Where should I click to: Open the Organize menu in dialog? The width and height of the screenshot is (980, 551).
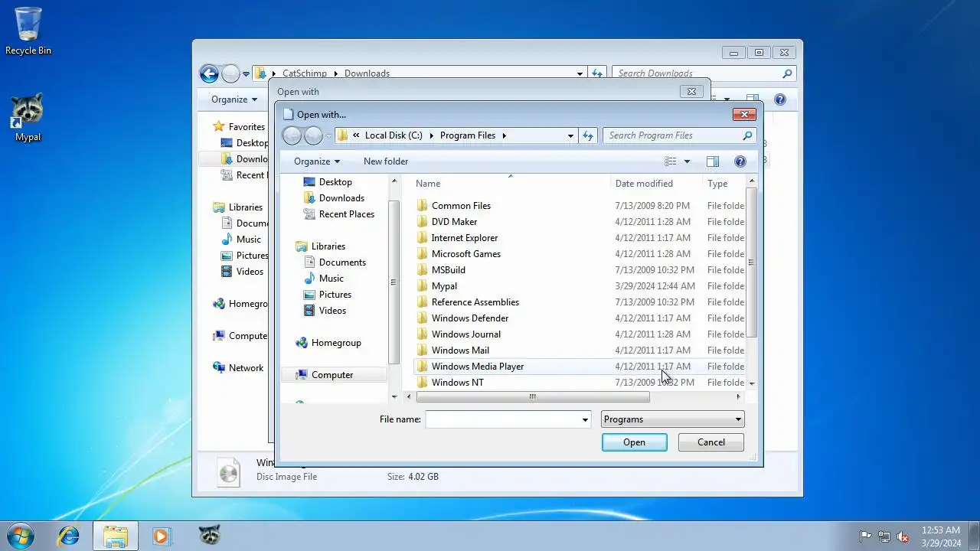[x=317, y=161]
